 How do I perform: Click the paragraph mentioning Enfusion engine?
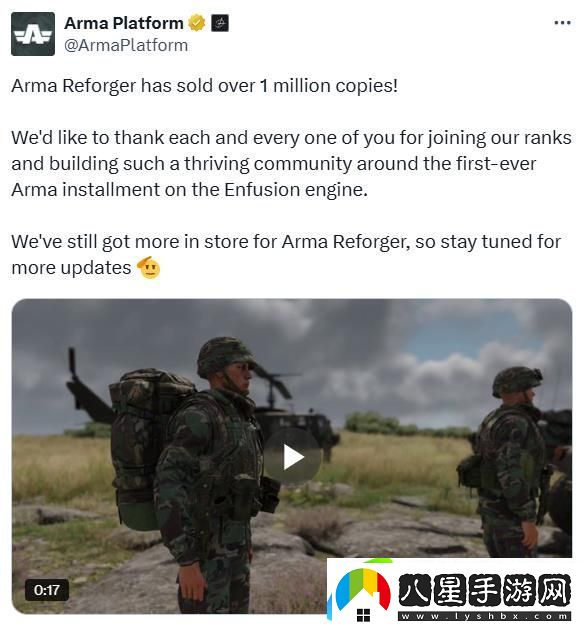point(291,164)
